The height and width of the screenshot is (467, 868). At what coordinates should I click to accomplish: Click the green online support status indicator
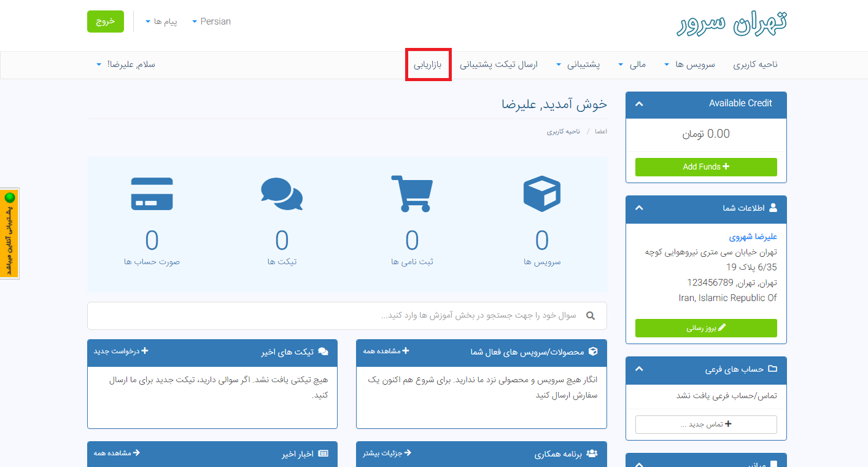10,198
